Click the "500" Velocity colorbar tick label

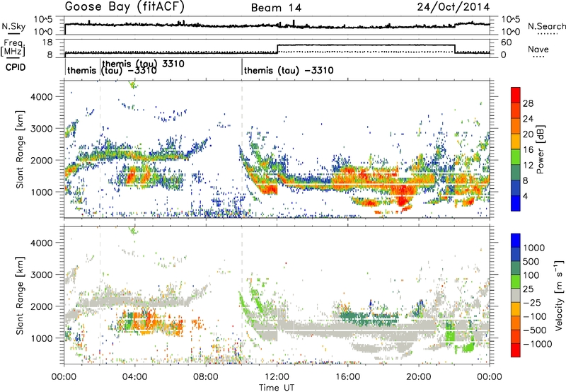(531, 261)
